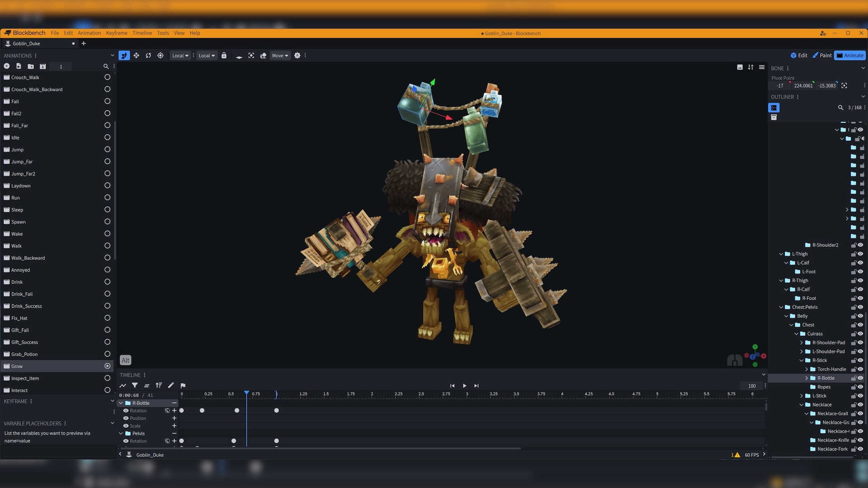Click the focus on selection icon
The width and height of the screenshot is (868, 488).
[x=251, y=56]
